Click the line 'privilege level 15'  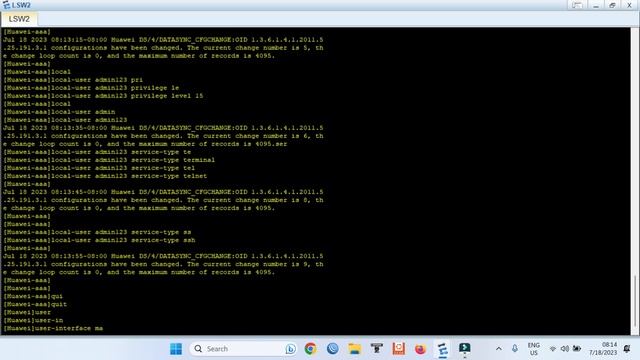[103, 96]
